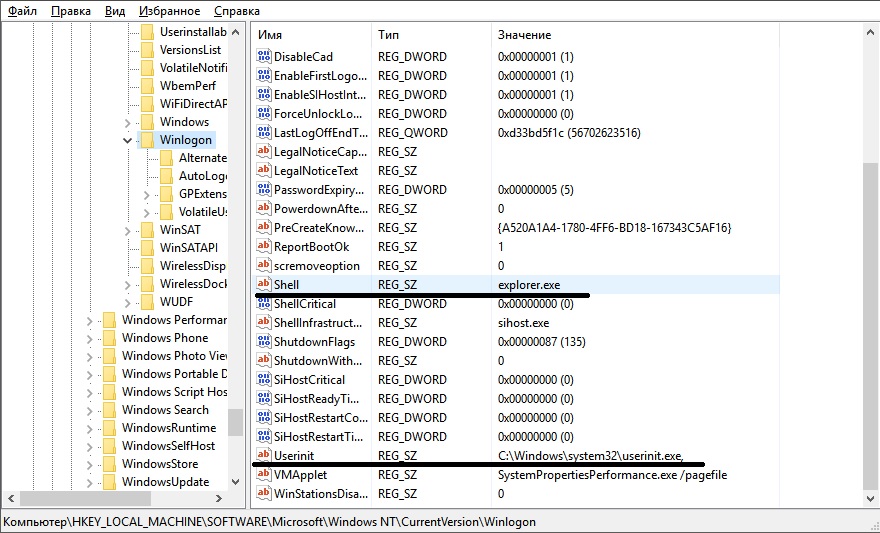Click the explorer.exe value data
Screen dimensions: 880x533
[529, 284]
